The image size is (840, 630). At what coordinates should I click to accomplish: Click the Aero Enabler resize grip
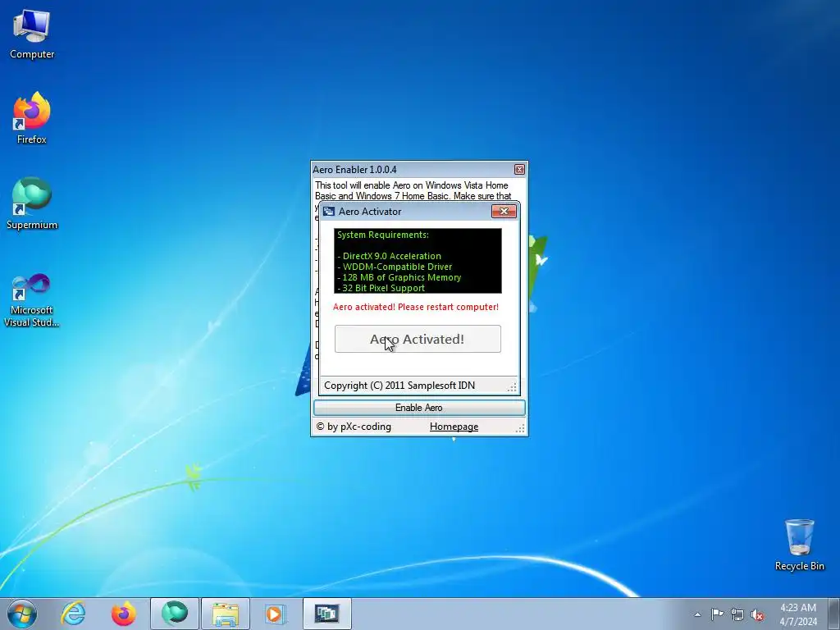520,427
